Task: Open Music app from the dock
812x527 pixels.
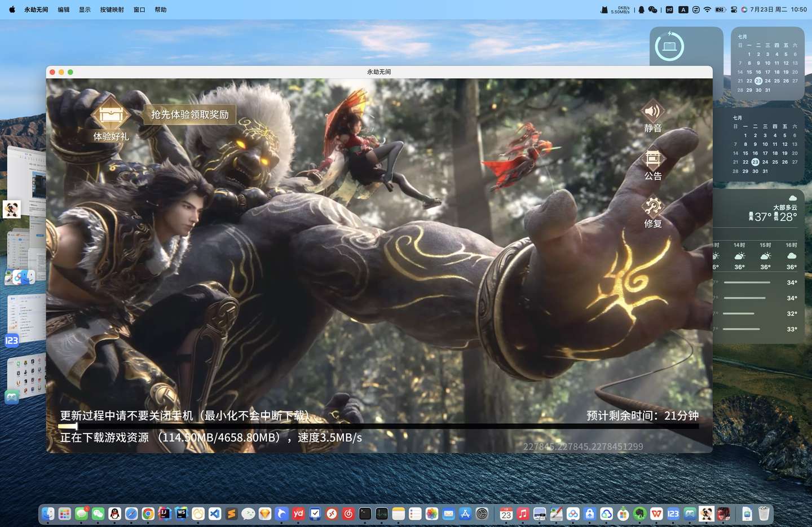Action: click(x=523, y=513)
